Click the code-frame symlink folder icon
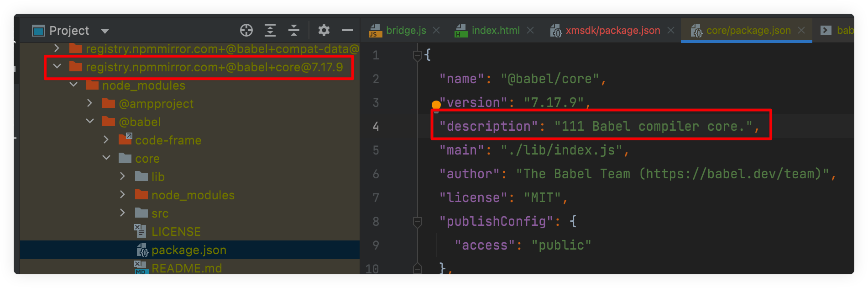Screen dimensions: 868x288 click(x=125, y=139)
